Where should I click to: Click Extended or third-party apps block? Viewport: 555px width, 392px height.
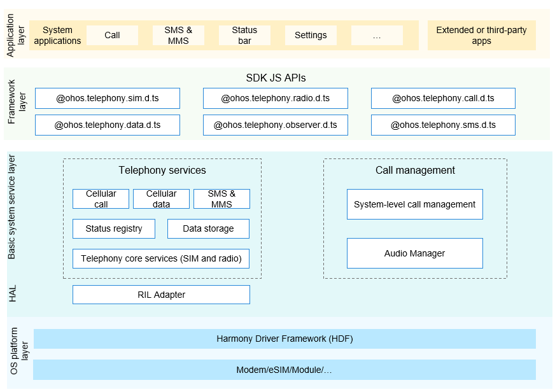pyautogui.click(x=481, y=36)
